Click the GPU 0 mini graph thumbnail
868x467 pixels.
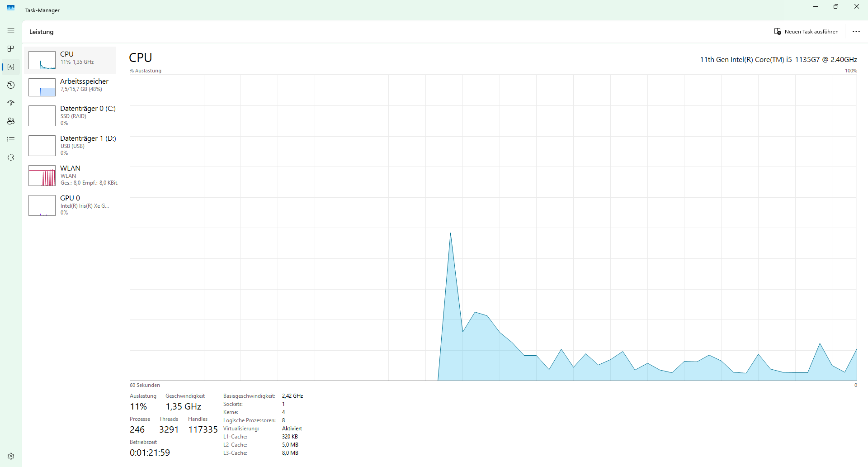point(42,205)
